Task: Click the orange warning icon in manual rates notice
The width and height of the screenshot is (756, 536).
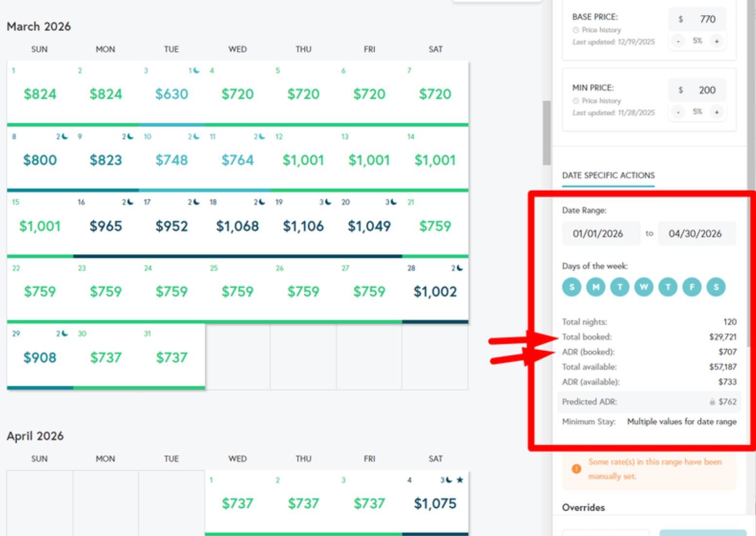Action: [x=576, y=469]
